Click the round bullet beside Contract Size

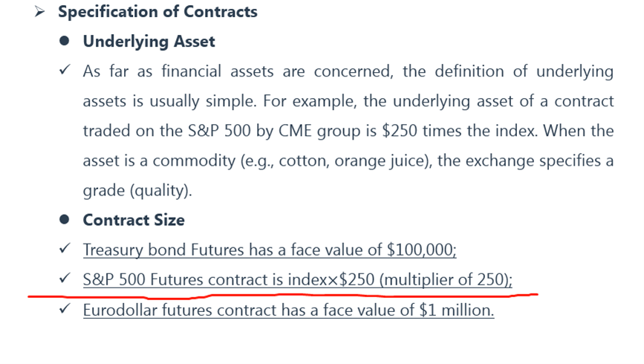(x=64, y=219)
